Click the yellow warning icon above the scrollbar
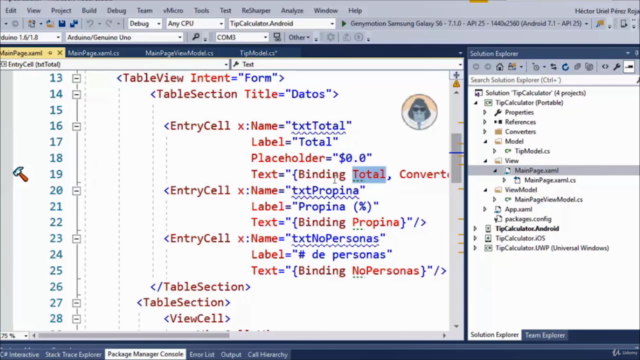This screenshot has height=360, width=640. [456, 84]
